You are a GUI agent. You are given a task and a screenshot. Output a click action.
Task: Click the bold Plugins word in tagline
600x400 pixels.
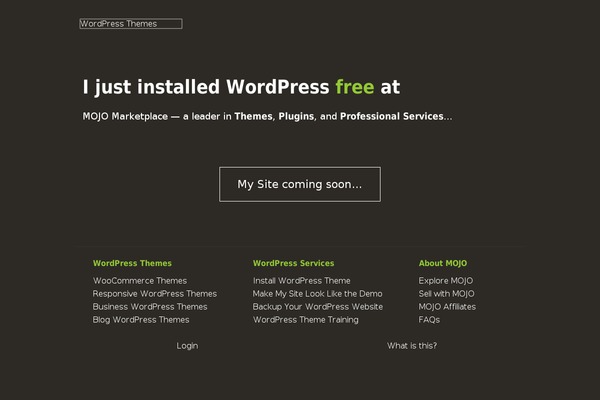(296, 116)
